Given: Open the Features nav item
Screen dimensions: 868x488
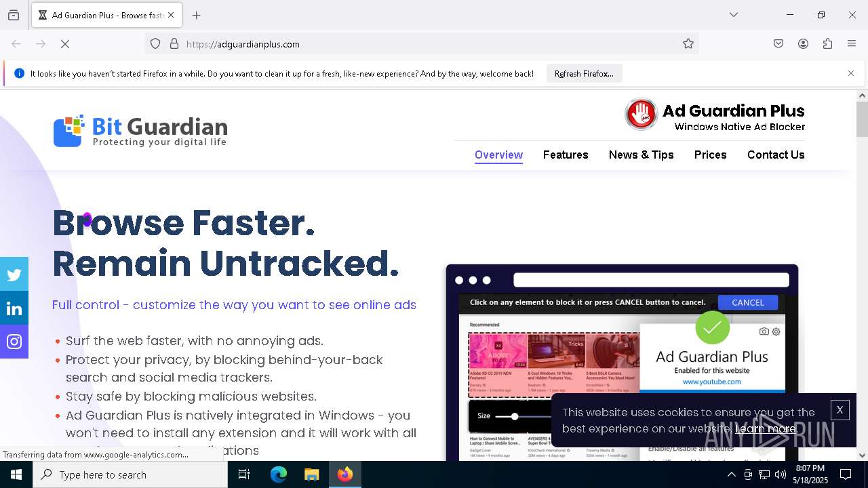Looking at the screenshot, I should click(566, 155).
